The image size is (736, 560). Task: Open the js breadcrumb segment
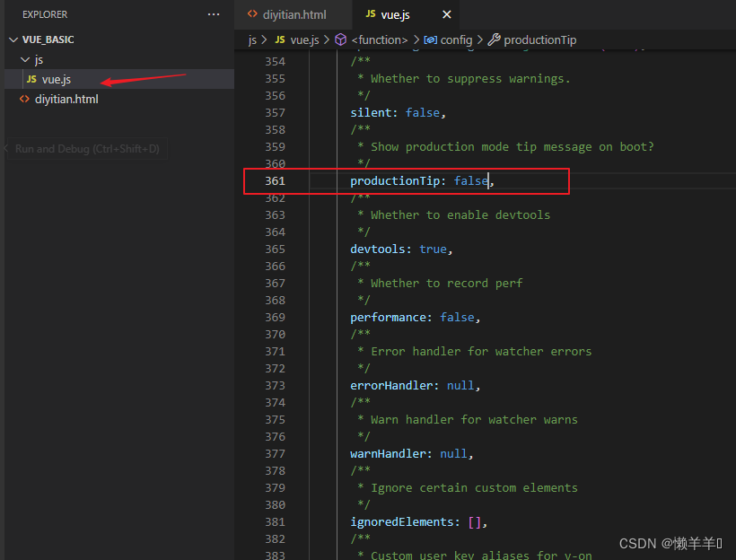click(x=252, y=39)
